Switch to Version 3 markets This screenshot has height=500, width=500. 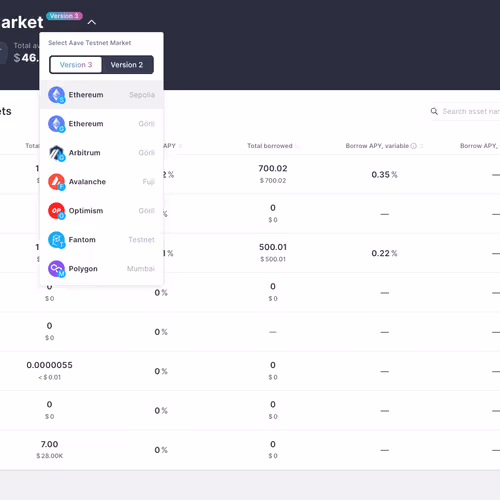coord(76,65)
